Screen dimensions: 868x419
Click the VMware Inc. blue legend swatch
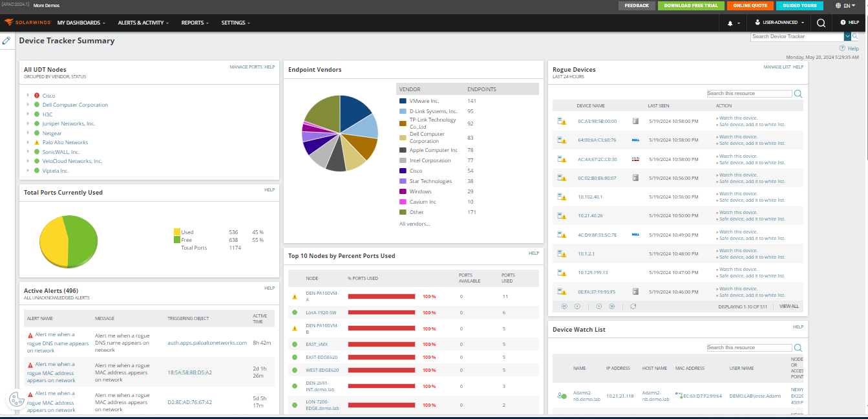[x=403, y=101]
